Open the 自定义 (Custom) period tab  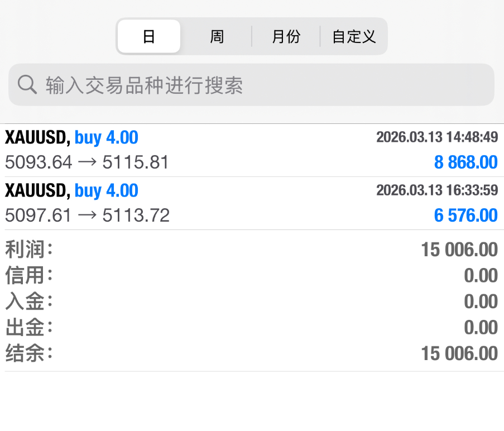(353, 36)
